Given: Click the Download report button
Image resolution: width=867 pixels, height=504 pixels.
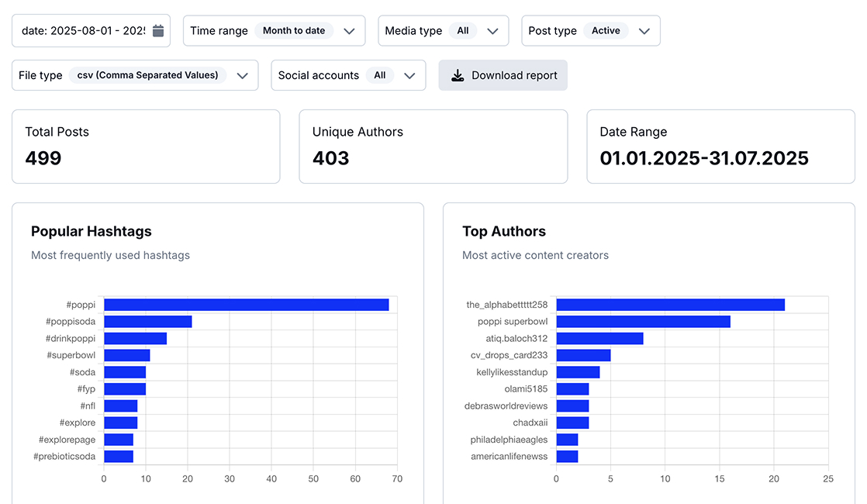Looking at the screenshot, I should tap(503, 75).
